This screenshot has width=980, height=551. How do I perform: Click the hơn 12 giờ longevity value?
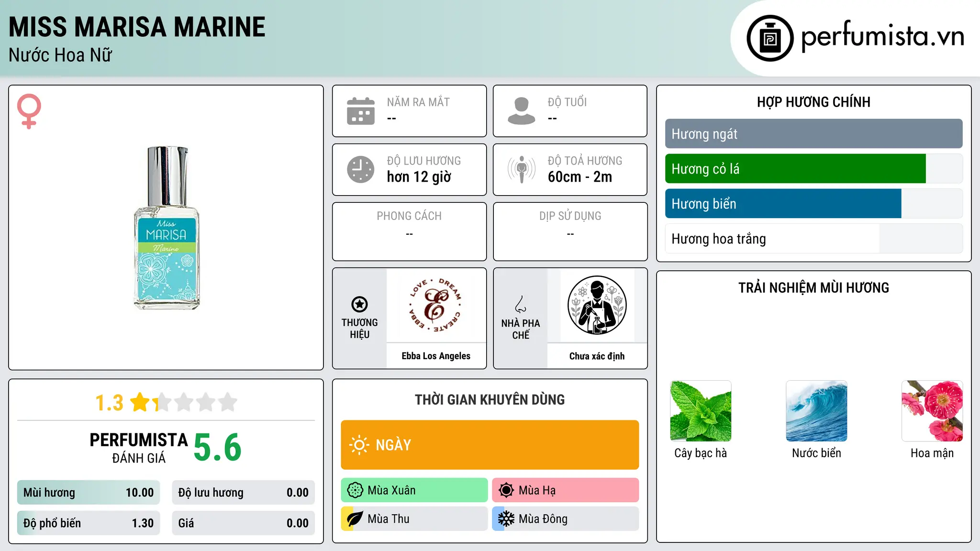point(419,177)
